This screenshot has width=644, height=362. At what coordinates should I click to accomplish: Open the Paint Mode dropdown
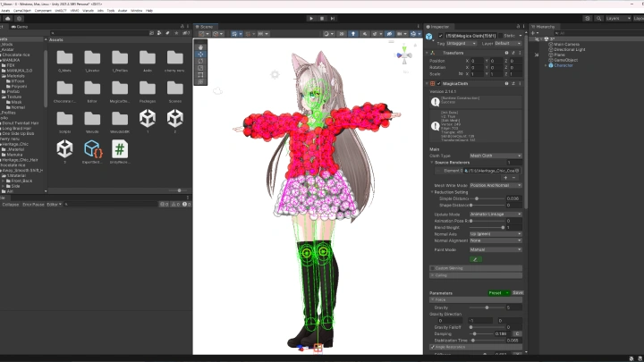496,249
